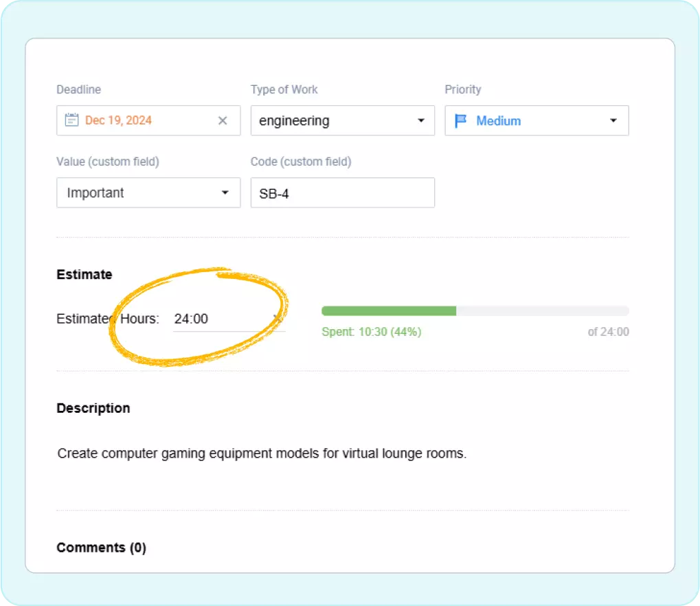
Task: Expand the Priority dropdown arrow
Action: pos(613,120)
